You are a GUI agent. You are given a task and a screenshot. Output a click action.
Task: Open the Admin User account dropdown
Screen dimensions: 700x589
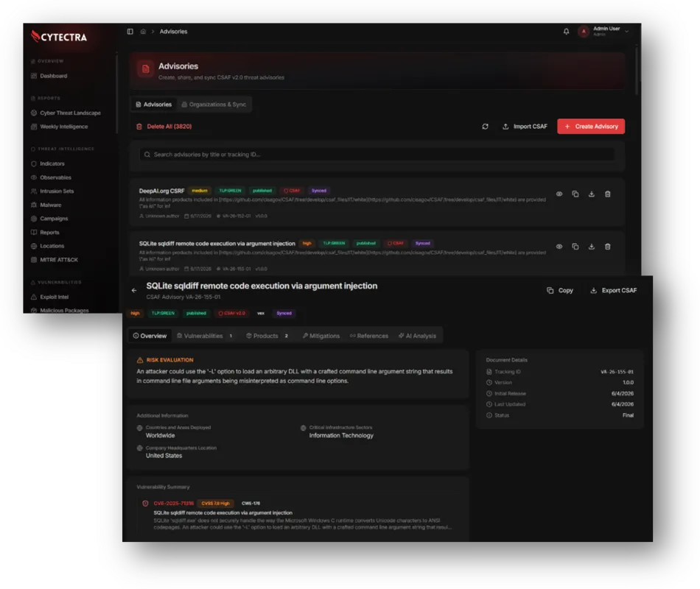coord(603,31)
